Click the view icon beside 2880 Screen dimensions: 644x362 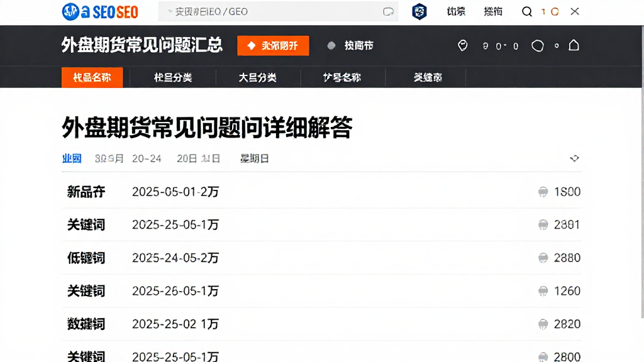pyautogui.click(x=543, y=258)
